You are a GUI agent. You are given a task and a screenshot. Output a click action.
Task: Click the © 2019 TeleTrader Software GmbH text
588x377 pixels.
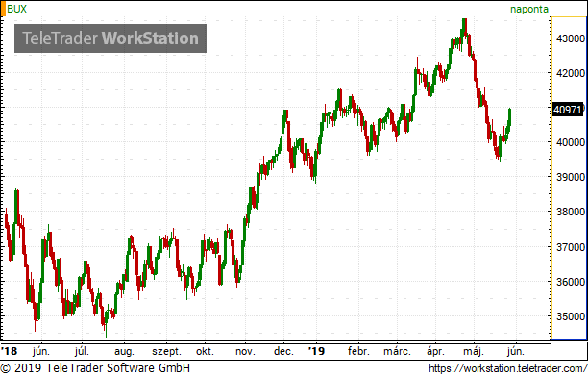pyautogui.click(x=95, y=368)
